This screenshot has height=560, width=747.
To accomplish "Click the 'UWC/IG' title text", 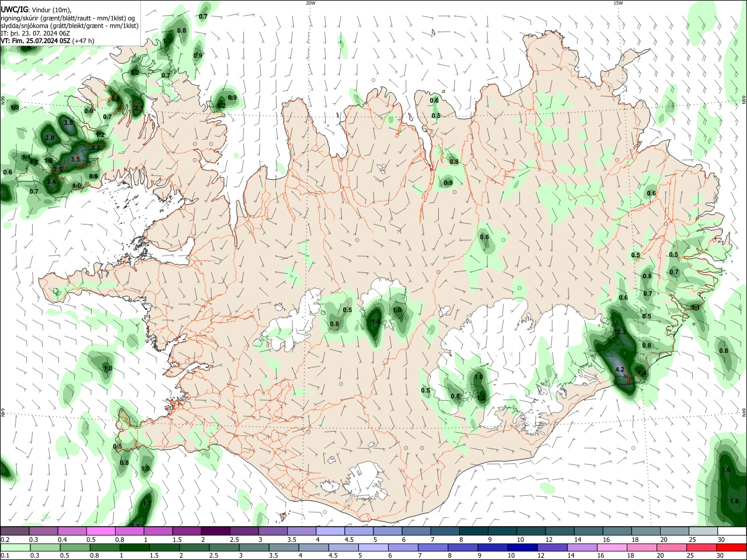I will tap(15, 9).
